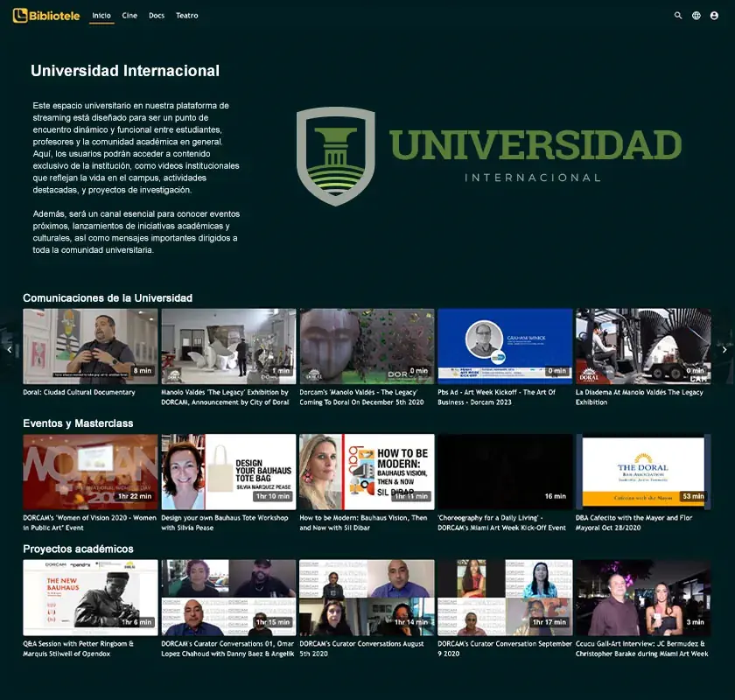Open the search icon
735x700 pixels.
[x=678, y=16]
